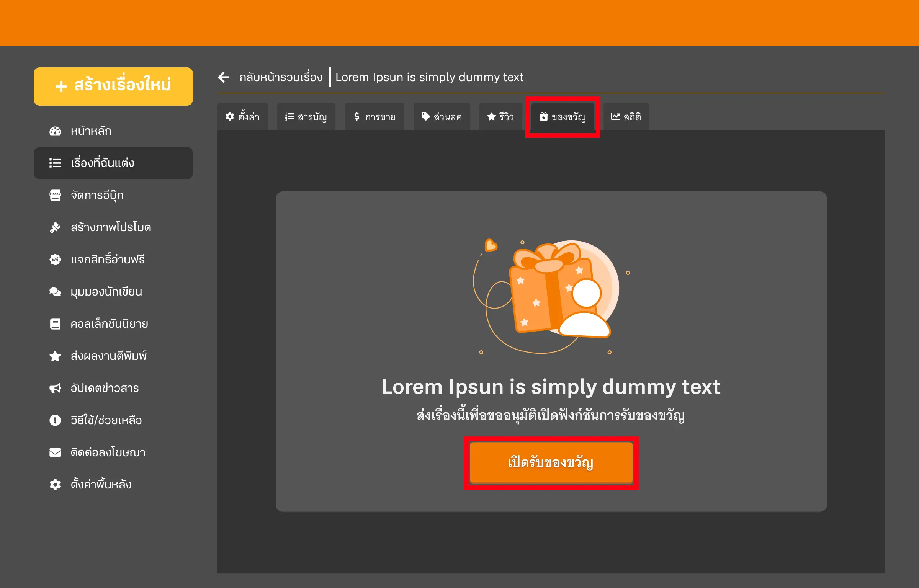Click the background settings gear icon
The width and height of the screenshot is (919, 588).
pyautogui.click(x=55, y=485)
